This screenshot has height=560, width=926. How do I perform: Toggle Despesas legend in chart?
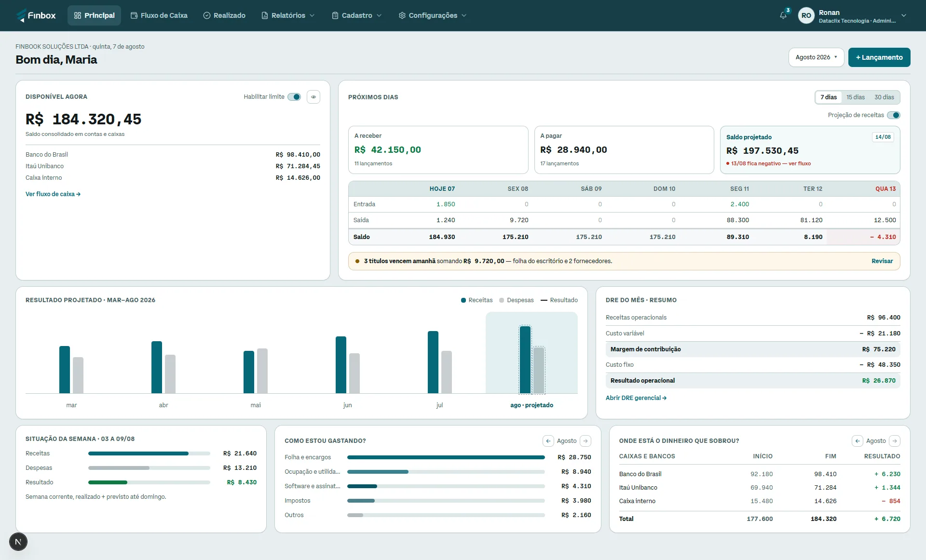click(x=517, y=300)
